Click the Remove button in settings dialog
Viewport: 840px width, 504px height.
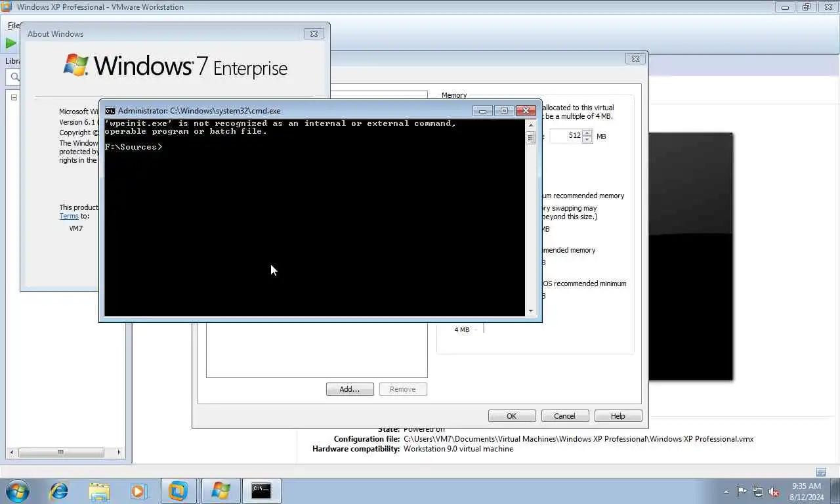pos(402,389)
